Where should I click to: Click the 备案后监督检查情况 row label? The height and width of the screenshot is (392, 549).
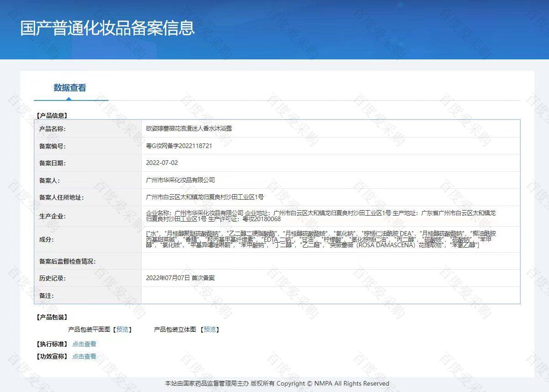tap(67, 261)
